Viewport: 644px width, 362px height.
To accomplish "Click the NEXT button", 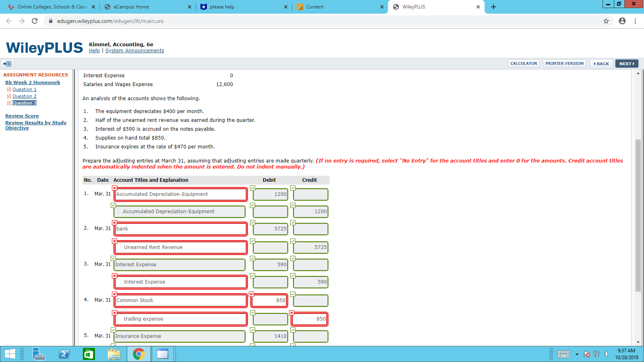I will pos(627,64).
